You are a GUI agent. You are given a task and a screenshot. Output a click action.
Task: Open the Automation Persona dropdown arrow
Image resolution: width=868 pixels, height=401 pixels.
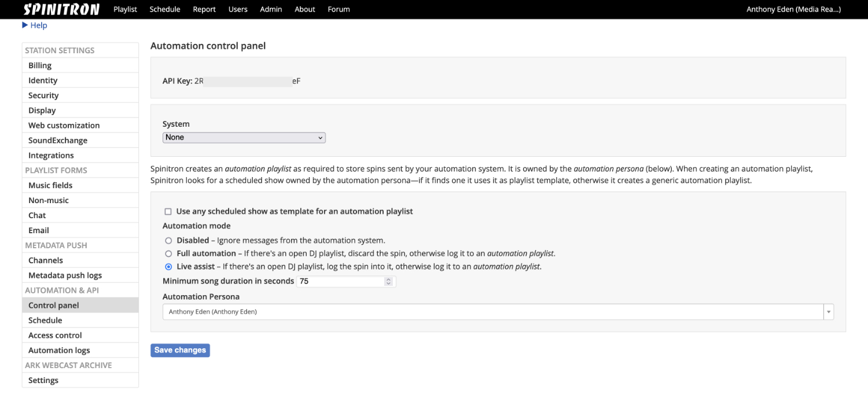click(x=828, y=312)
